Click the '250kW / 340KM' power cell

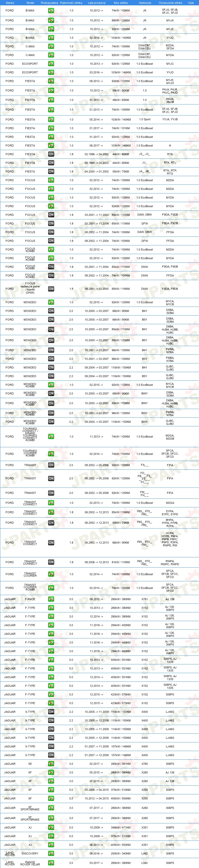pyautogui.click(x=121, y=853)
